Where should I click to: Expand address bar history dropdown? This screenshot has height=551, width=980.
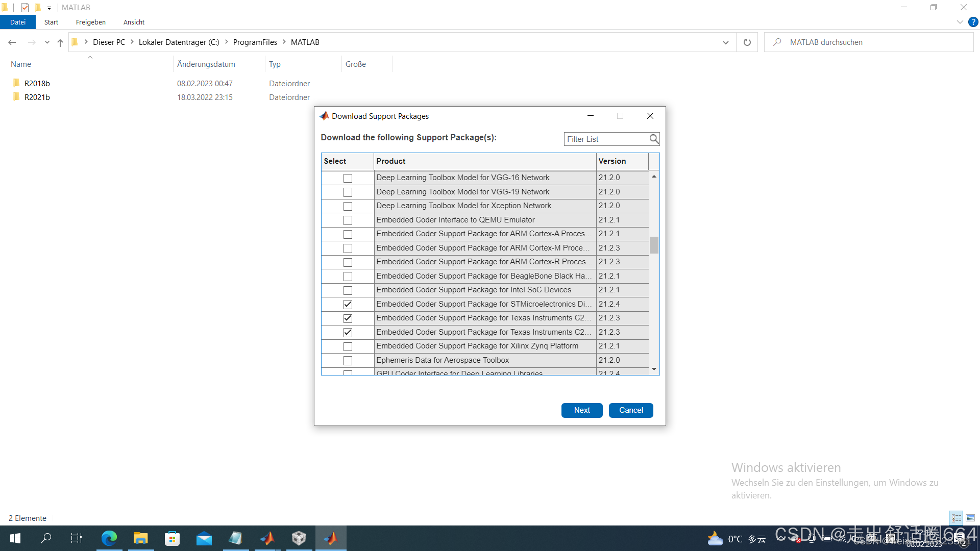tap(725, 42)
